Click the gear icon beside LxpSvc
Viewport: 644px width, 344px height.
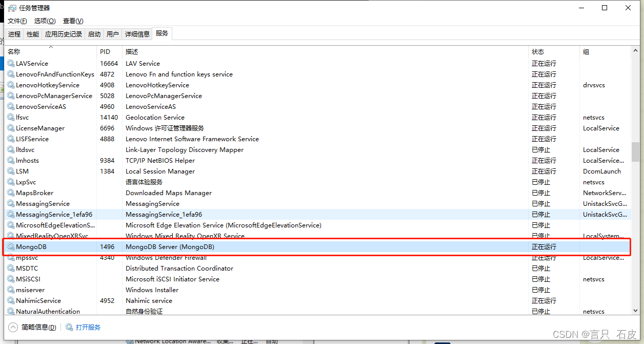[11, 182]
